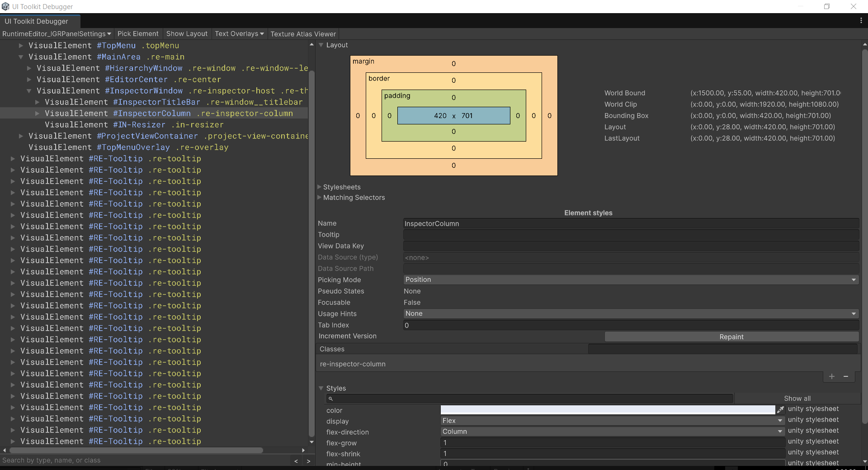The image size is (868, 470).
Task: Click the Show all styles toggle
Action: [x=797, y=399]
